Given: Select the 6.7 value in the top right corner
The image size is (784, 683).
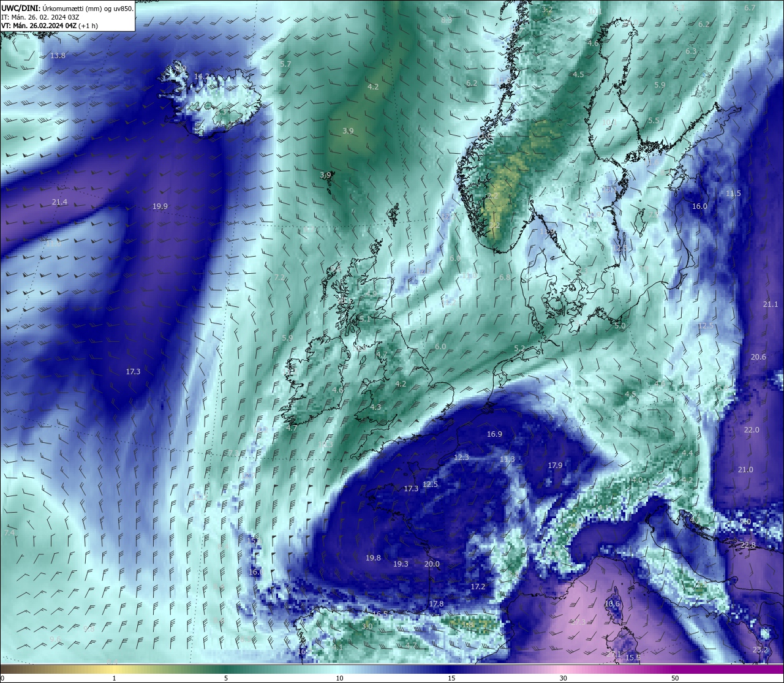Looking at the screenshot, I should (x=750, y=8).
